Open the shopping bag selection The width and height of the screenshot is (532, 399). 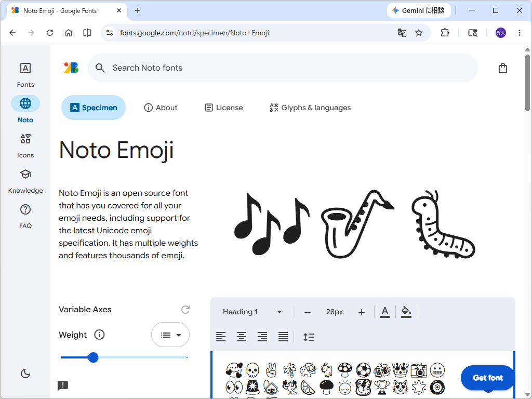pyautogui.click(x=503, y=68)
